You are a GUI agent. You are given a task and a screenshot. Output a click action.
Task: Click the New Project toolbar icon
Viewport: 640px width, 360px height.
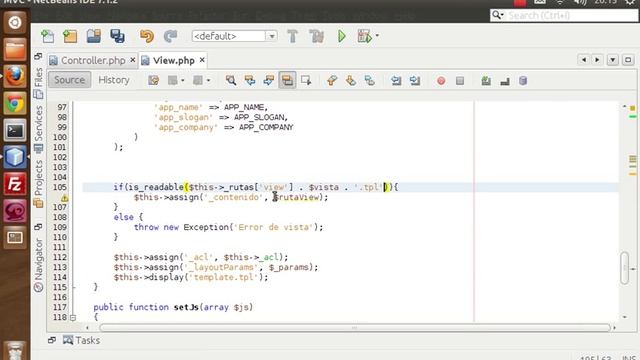tap(70, 36)
